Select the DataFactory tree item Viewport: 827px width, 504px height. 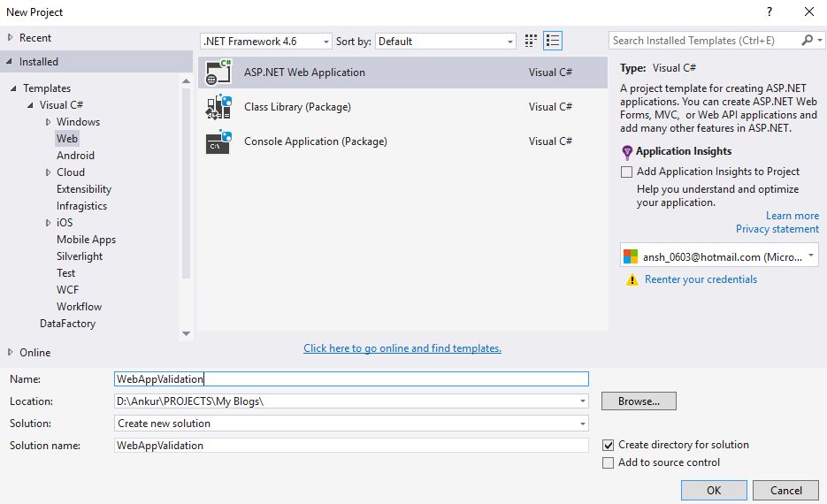(67, 324)
